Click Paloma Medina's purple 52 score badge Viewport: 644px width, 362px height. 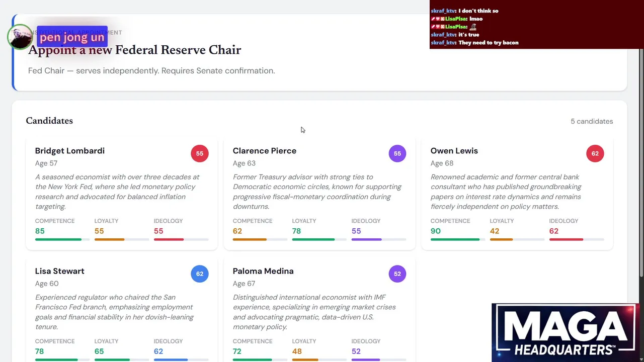click(397, 274)
